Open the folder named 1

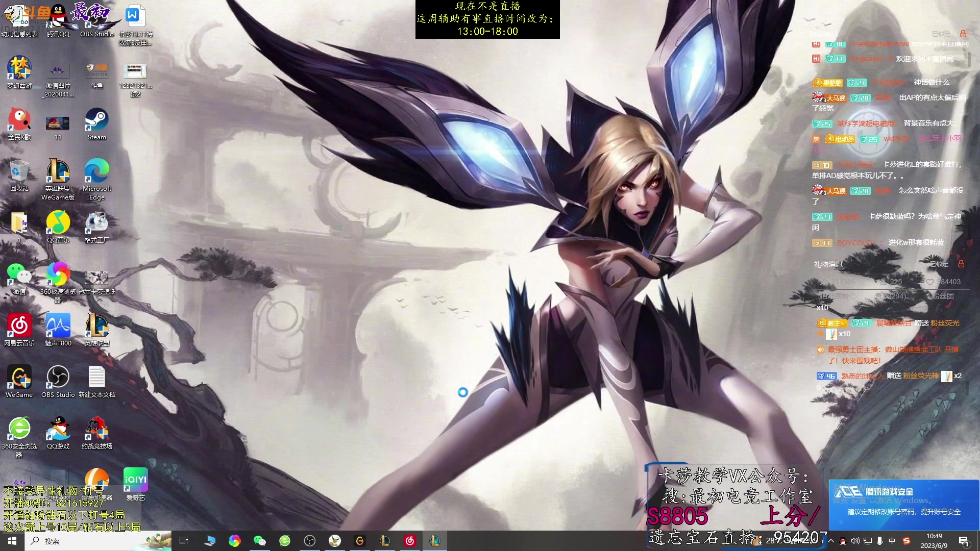[19, 227]
